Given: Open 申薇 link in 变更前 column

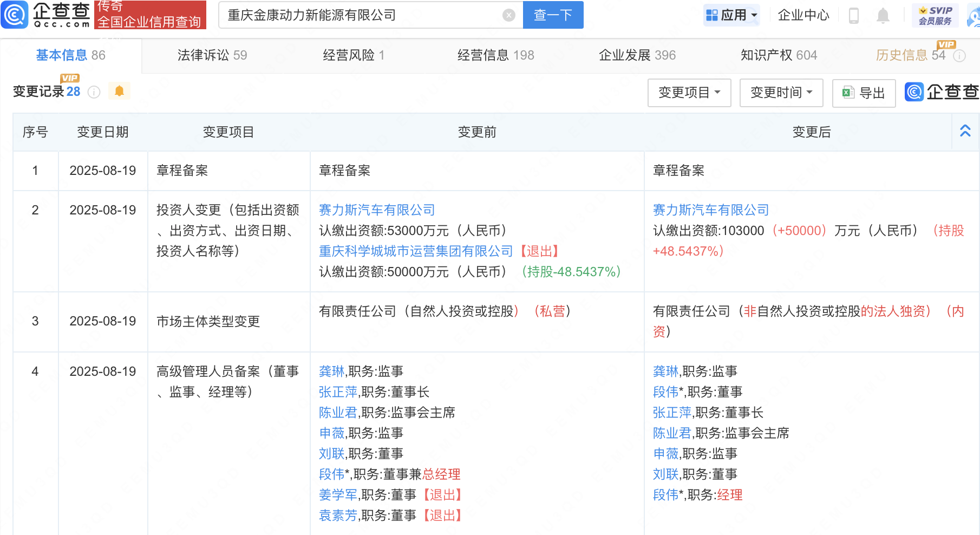Looking at the screenshot, I should click(331, 433).
